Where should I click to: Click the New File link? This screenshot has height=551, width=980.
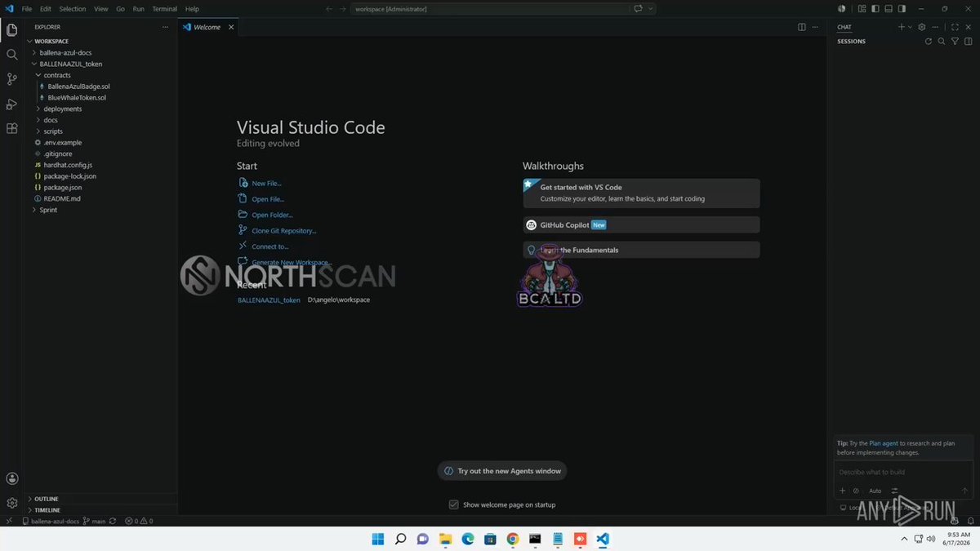tap(267, 184)
